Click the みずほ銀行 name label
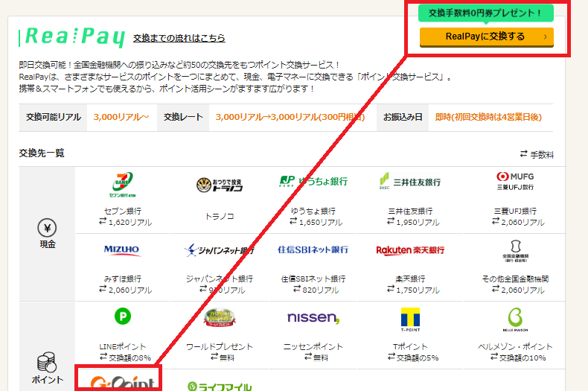The width and height of the screenshot is (588, 391). [123, 279]
